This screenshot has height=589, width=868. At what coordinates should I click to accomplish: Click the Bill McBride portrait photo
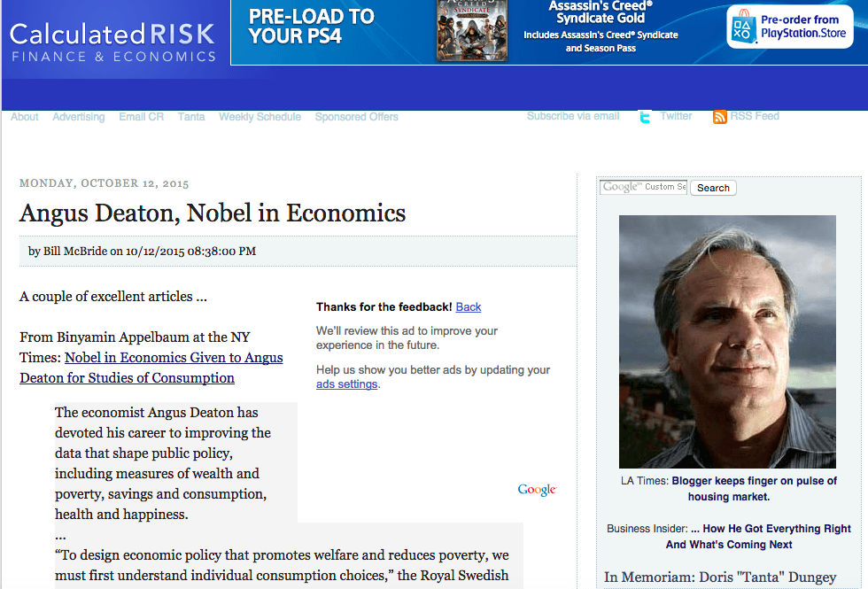pyautogui.click(x=727, y=342)
